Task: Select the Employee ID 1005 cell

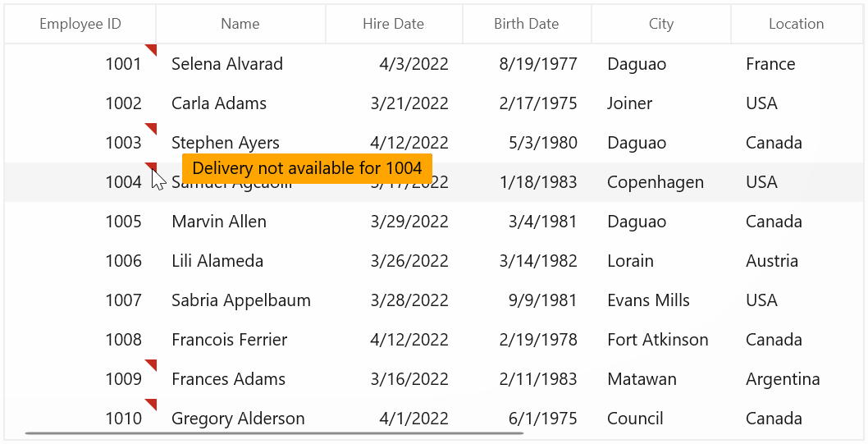Action: pyautogui.click(x=80, y=222)
